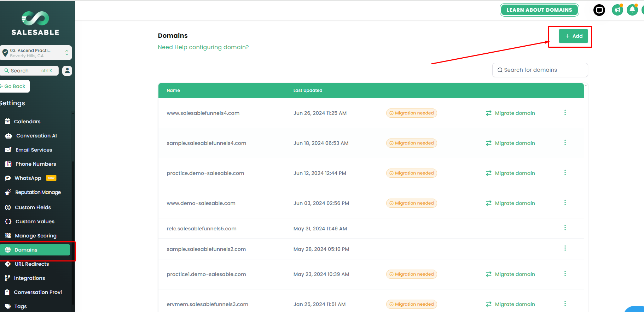Click Migrate domain for www.salesablefunnels4.com

tap(510, 113)
